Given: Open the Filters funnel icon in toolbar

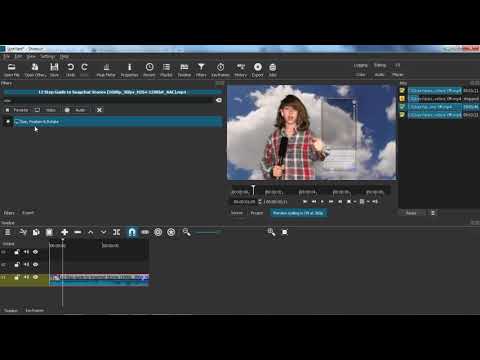Looking at the screenshot, I should tap(201, 70).
